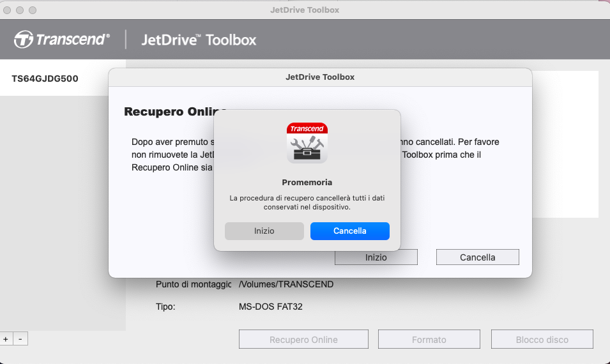The width and height of the screenshot is (610, 364).
Task: Click the Blocco disco button
Action: (542, 340)
